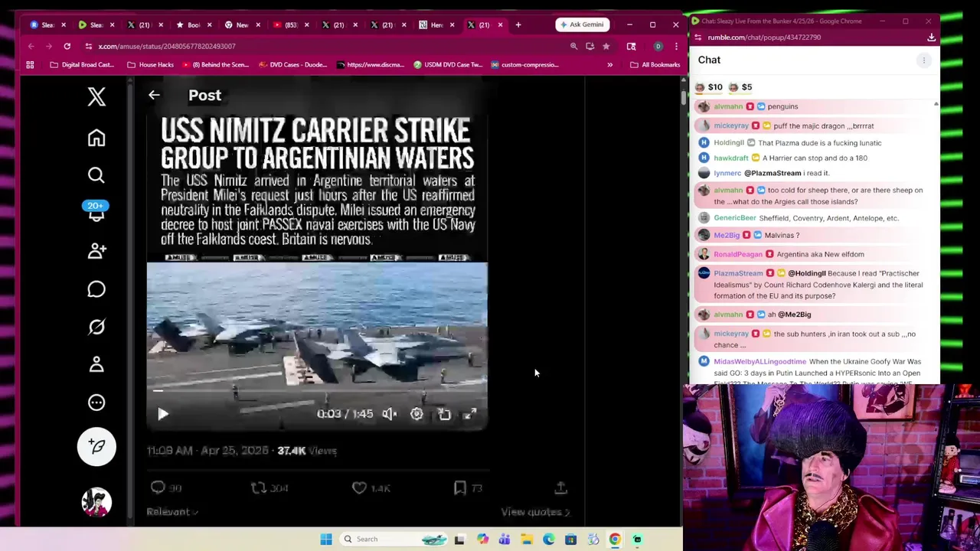Open Chrome three-dot menu
980x551 pixels.
pos(676,47)
